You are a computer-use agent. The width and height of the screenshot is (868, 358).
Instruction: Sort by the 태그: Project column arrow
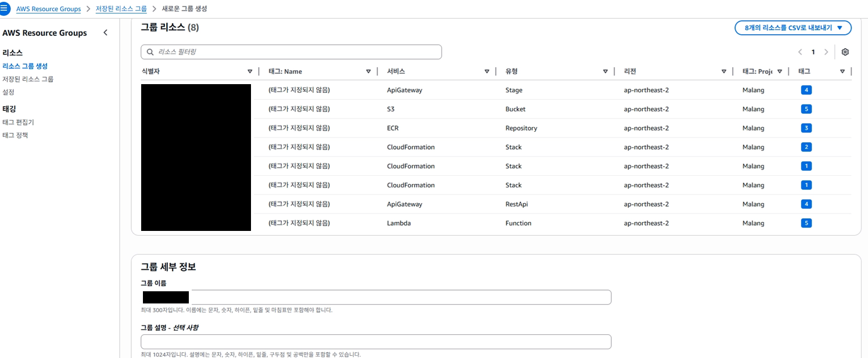[x=780, y=71]
